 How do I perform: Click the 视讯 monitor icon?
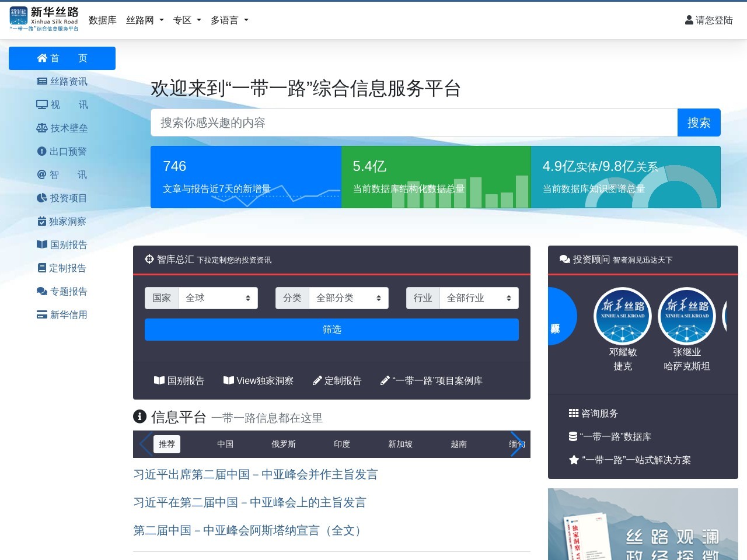pos(42,104)
